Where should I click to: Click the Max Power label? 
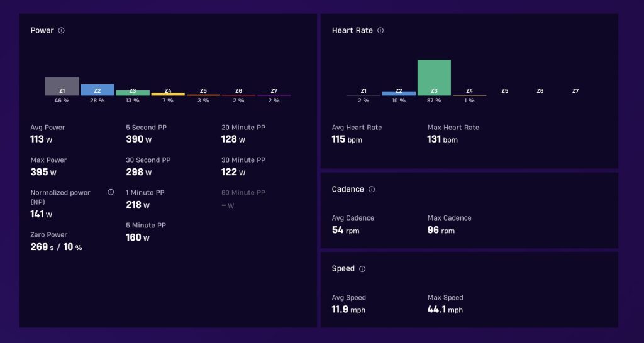(48, 160)
